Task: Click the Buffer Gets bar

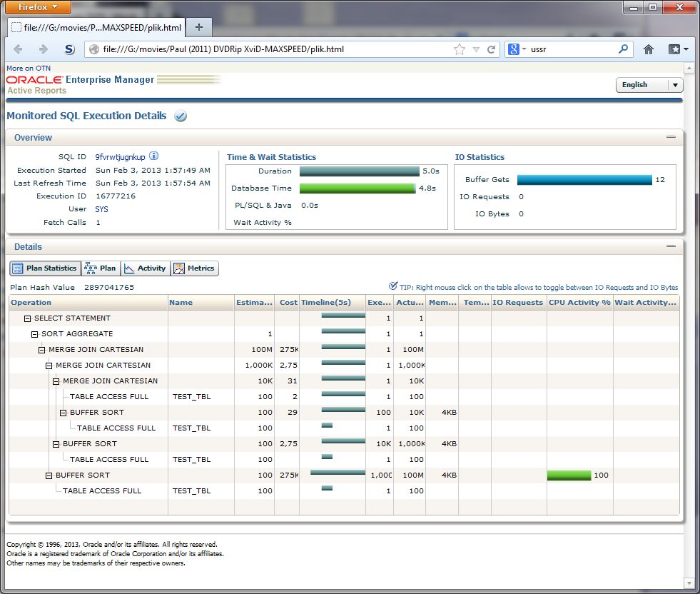Action: point(584,179)
